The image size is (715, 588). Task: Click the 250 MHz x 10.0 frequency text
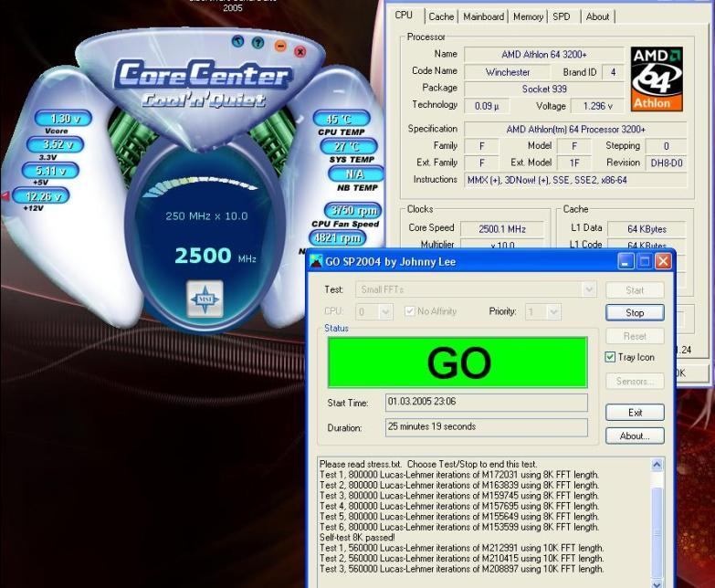[x=206, y=216]
